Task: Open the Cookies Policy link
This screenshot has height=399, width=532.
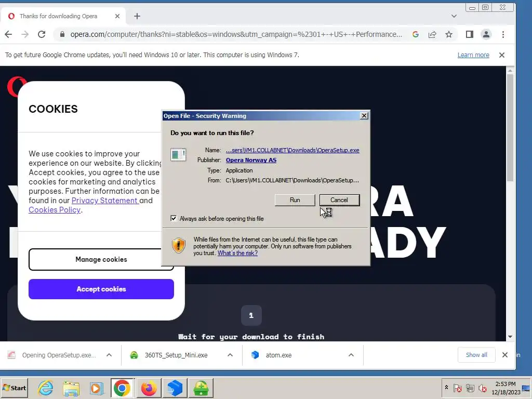Action: [55, 210]
